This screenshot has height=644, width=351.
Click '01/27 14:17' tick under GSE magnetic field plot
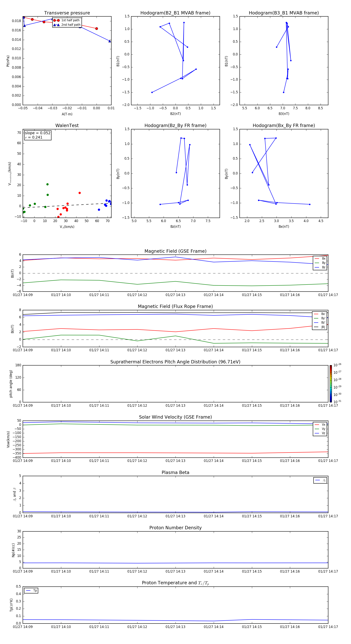pos(328,295)
